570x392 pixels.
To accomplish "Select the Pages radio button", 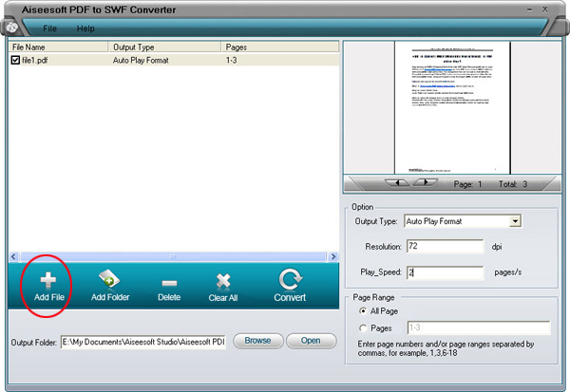I will tap(363, 328).
